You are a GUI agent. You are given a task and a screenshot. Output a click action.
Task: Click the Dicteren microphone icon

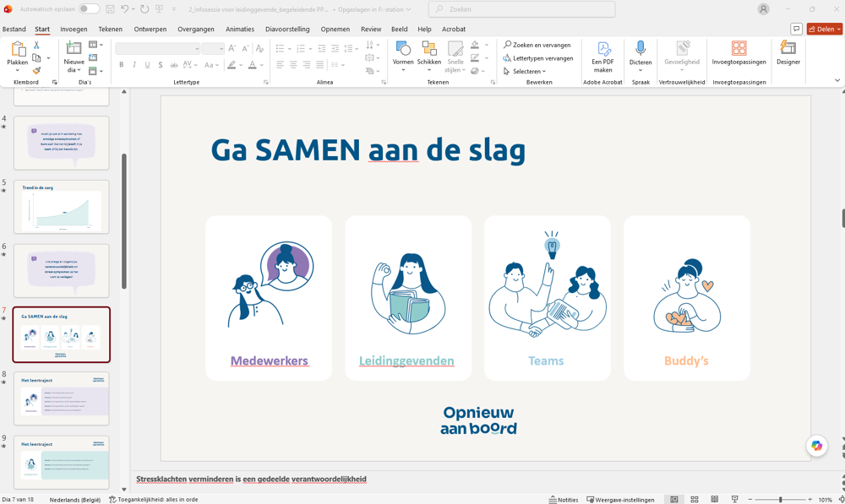[641, 48]
